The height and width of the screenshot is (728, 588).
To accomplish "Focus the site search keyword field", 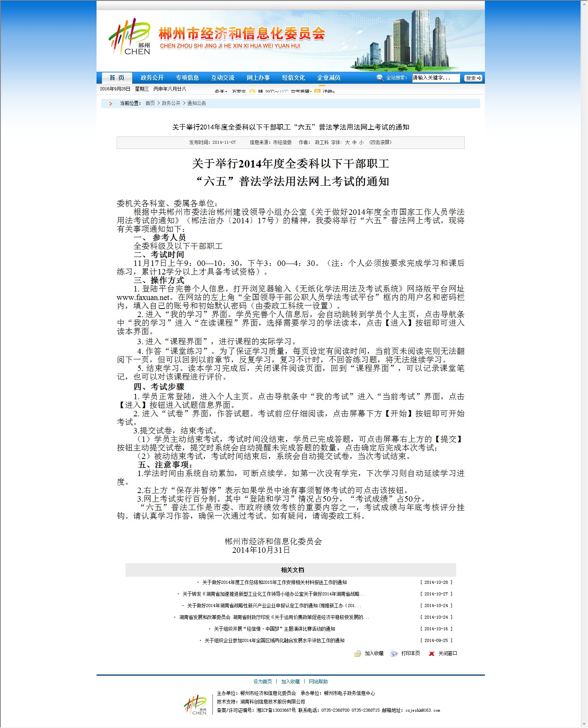I will [x=436, y=78].
